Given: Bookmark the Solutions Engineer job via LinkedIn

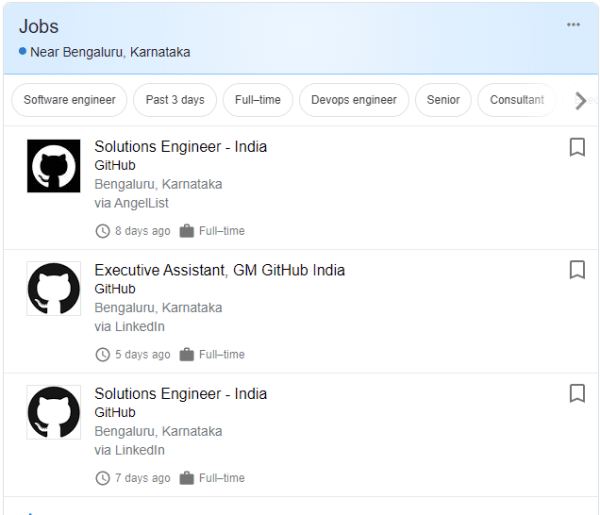Looking at the screenshot, I should [x=577, y=393].
